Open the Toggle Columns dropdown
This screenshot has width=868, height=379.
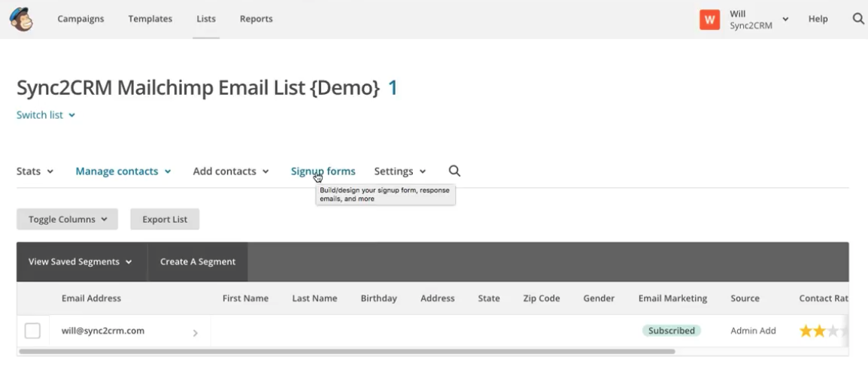tap(67, 220)
